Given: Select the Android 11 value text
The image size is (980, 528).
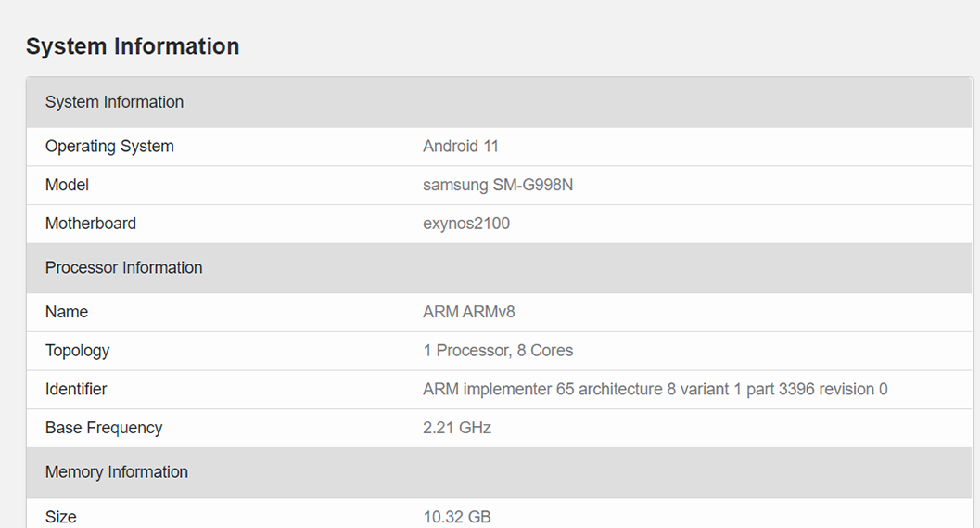Looking at the screenshot, I should (x=461, y=147).
